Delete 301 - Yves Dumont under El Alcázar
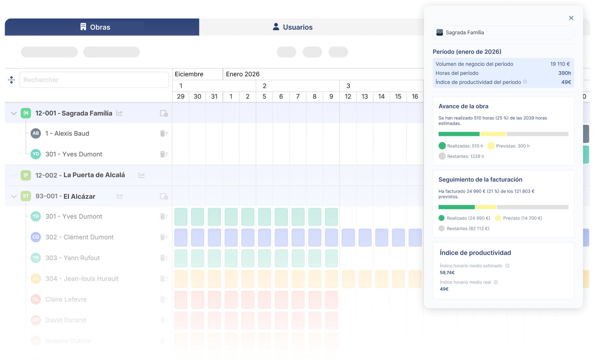595x364 pixels. 164,216
